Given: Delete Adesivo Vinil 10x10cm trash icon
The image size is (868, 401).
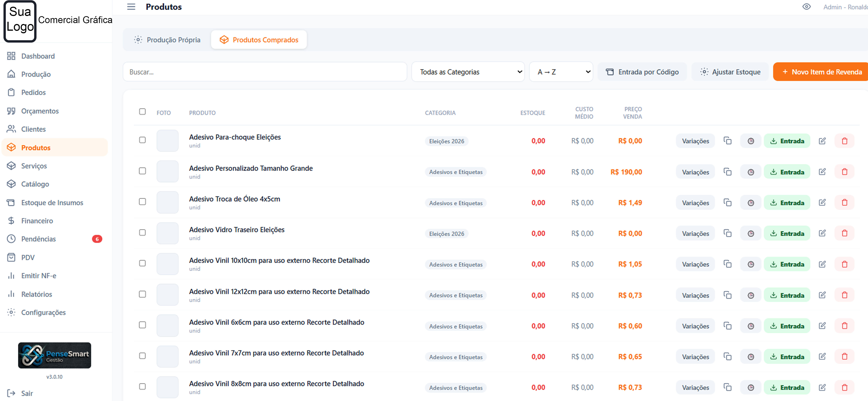Looking at the screenshot, I should [844, 264].
